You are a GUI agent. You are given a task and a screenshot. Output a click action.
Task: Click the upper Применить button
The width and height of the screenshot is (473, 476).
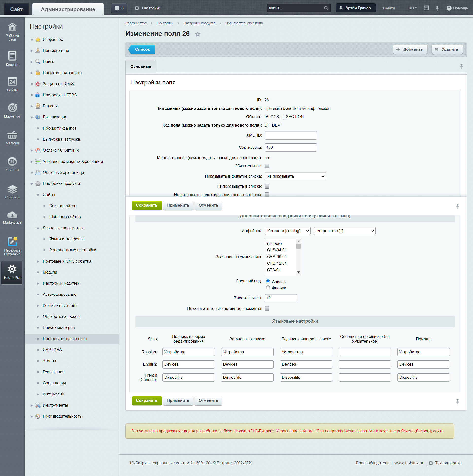coord(178,205)
